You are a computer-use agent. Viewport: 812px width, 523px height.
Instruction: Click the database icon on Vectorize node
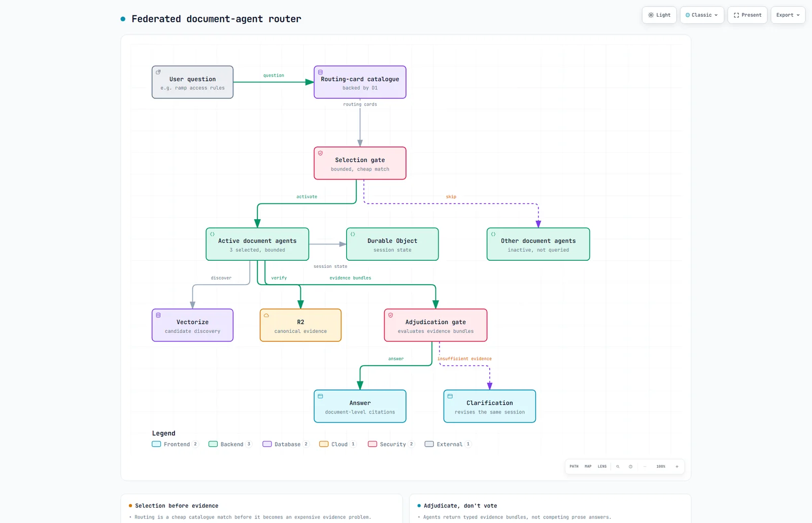pyautogui.click(x=158, y=315)
